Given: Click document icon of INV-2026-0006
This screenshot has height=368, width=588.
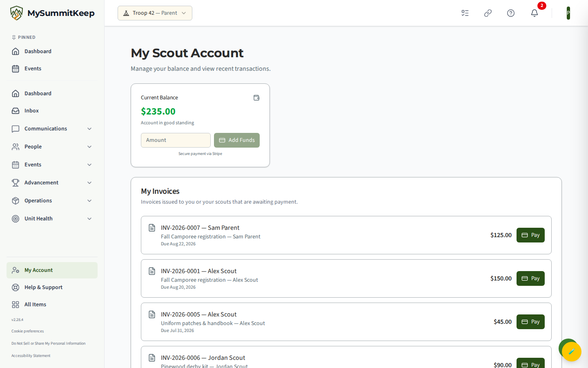Looking at the screenshot, I should [x=152, y=358].
